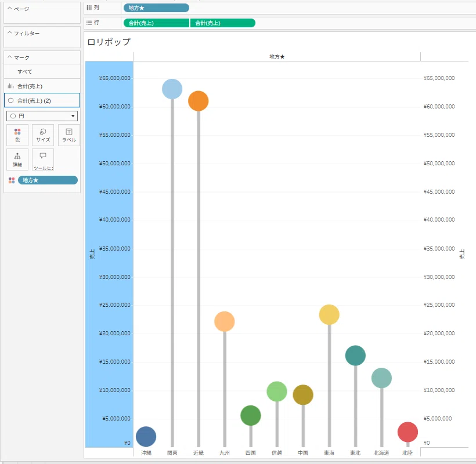The width and height of the screenshot is (476, 464).
Task: Open the Tooltip marks card button
Action: [43, 159]
